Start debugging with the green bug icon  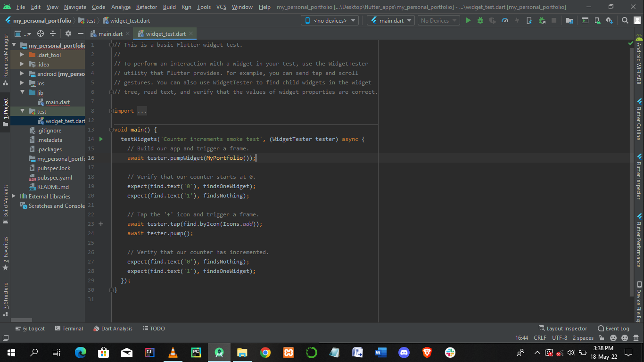tap(480, 20)
